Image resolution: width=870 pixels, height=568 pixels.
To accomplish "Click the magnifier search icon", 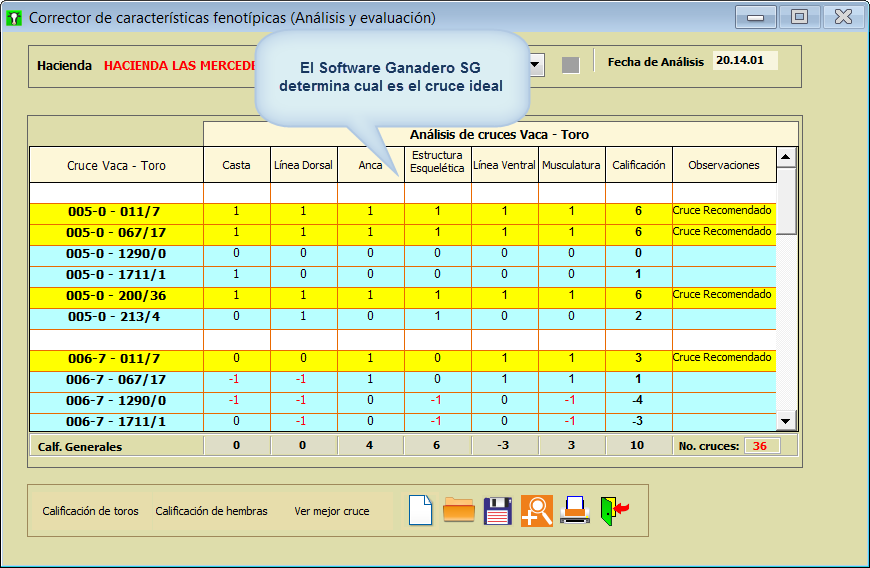I will click(537, 510).
